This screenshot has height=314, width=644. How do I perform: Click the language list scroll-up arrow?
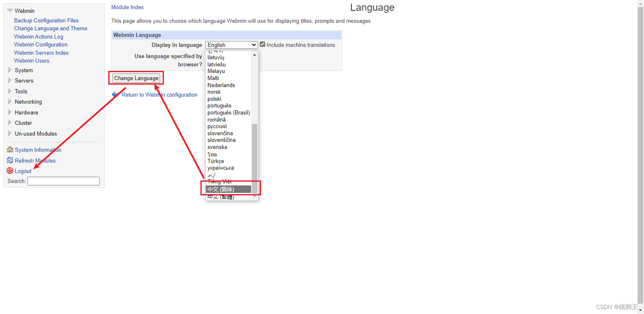click(x=255, y=54)
